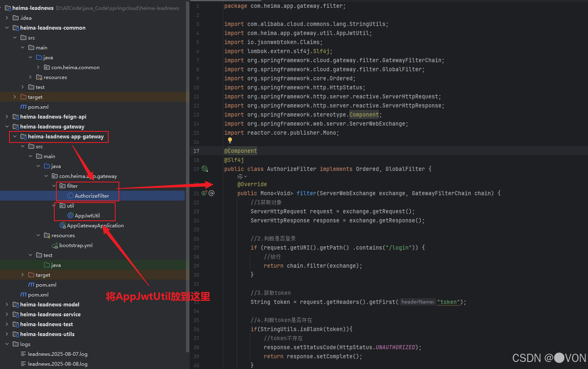This screenshot has height=369, width=588.
Task: Click the implements-method gutter icon on line 21
Action: pos(204,193)
